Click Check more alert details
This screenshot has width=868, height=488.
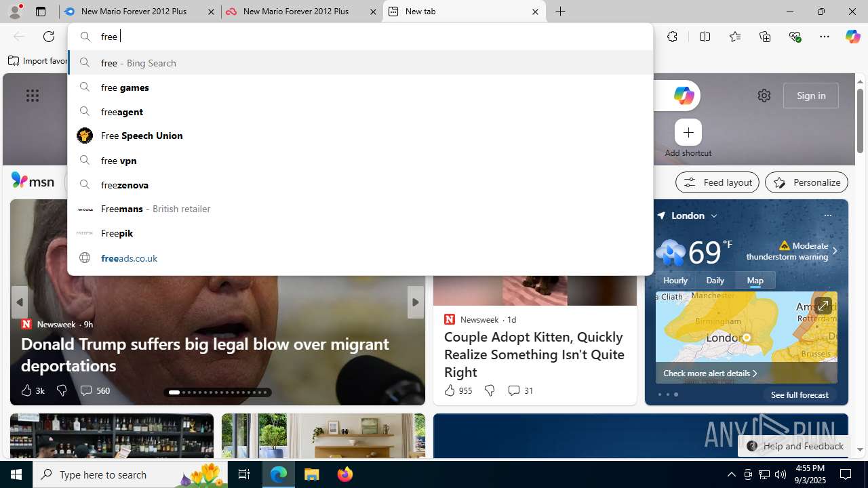710,373
